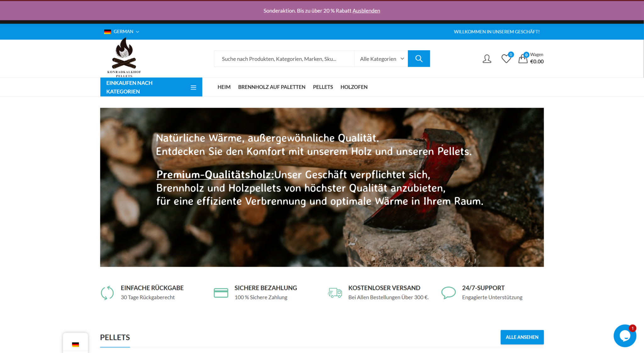Viewport: 644px width, 353px height.
Task: Open the live chat bubble widget
Action: 625,336
